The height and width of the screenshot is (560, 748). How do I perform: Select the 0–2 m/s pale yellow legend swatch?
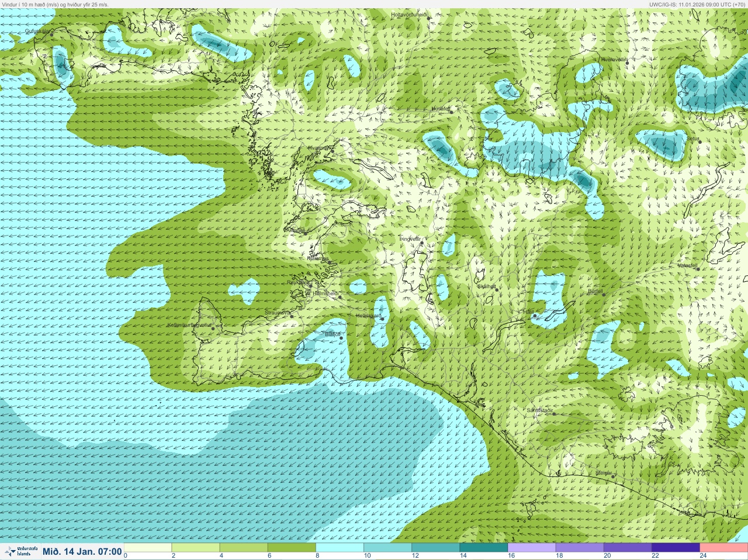tap(148, 548)
